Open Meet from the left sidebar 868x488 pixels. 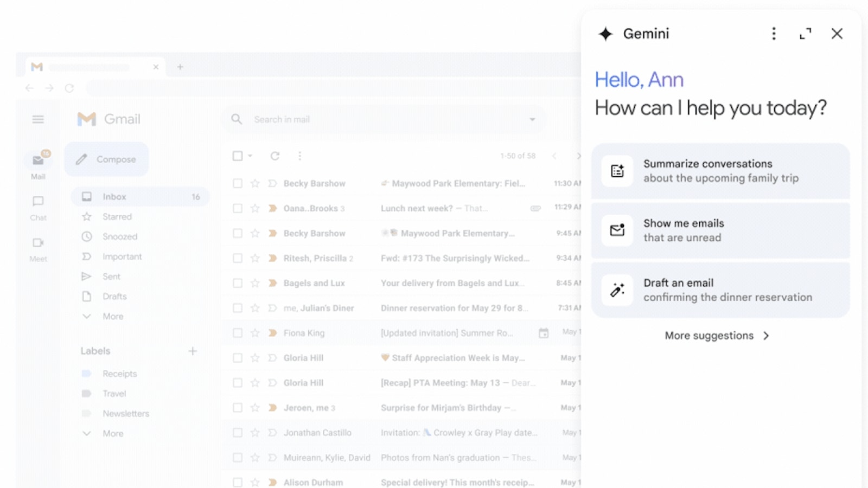point(37,247)
